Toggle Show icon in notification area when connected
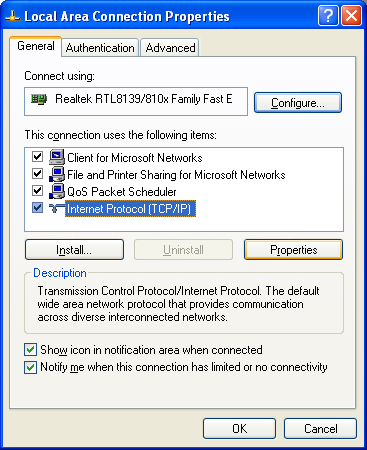Image resolution: width=367 pixels, height=450 pixels. 30,350
